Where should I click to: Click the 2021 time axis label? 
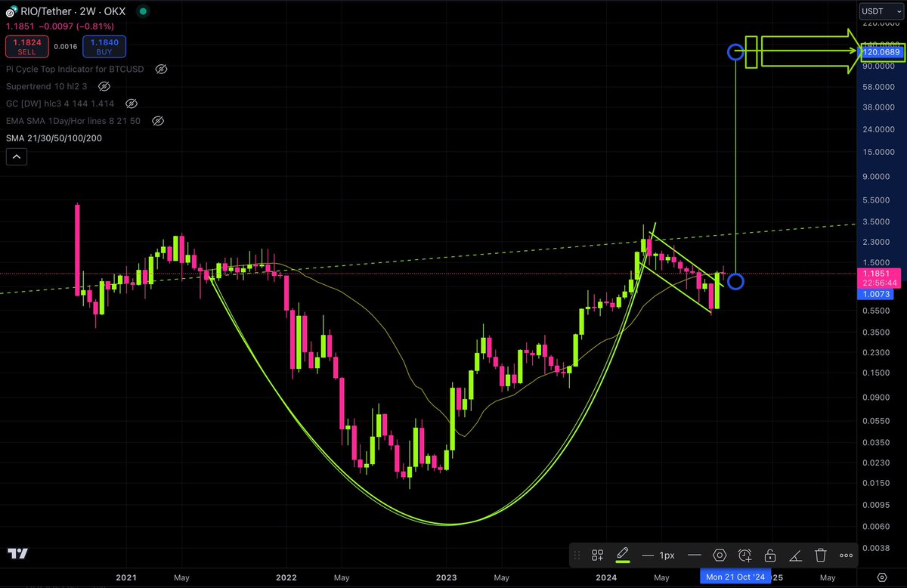(x=126, y=577)
